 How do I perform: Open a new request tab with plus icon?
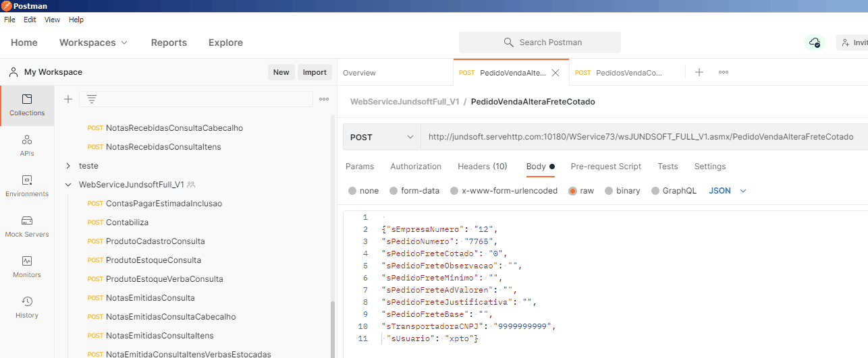(699, 72)
